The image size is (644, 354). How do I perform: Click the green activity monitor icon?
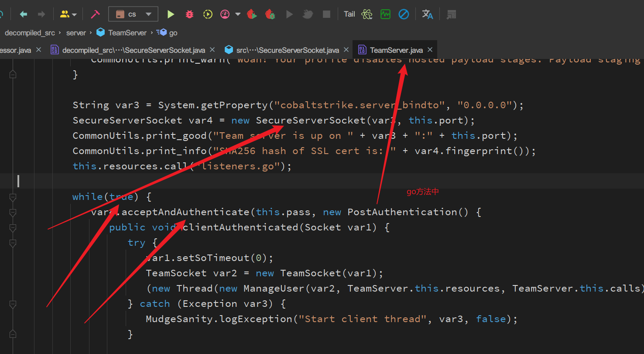[x=385, y=14]
